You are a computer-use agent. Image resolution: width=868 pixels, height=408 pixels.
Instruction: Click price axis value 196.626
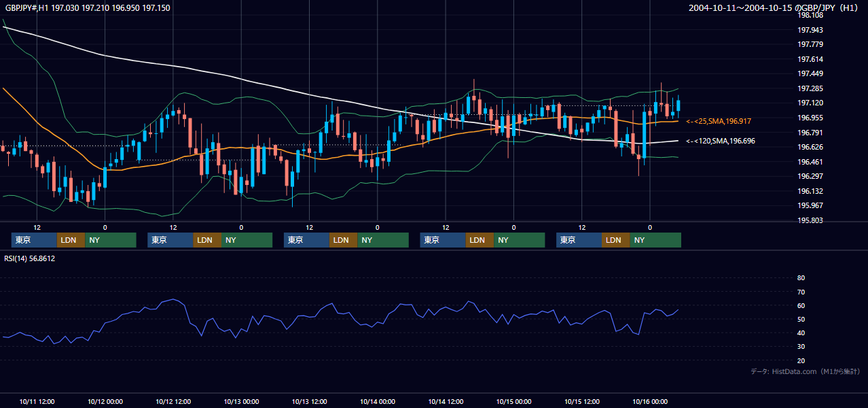click(810, 147)
